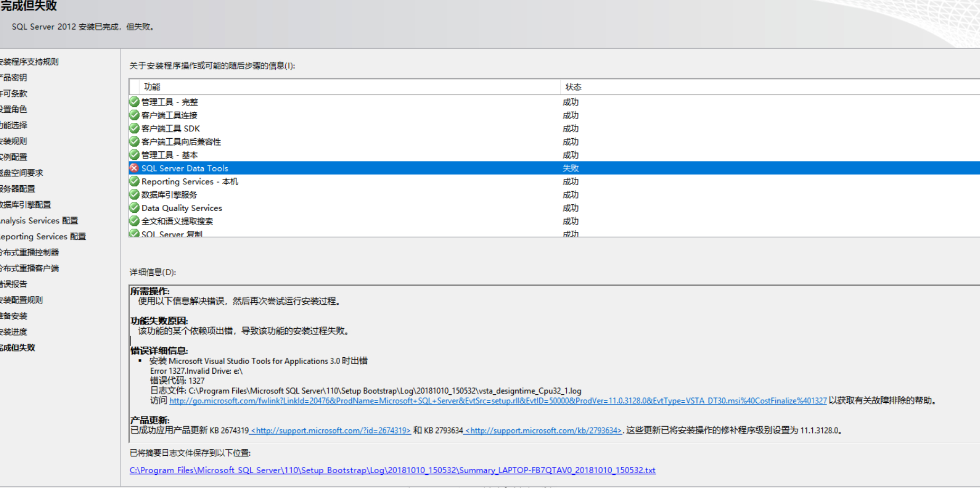Go to Analysis Services 配置 step in sidebar
Image resolution: width=980 pixels, height=488 pixels.
coord(39,221)
